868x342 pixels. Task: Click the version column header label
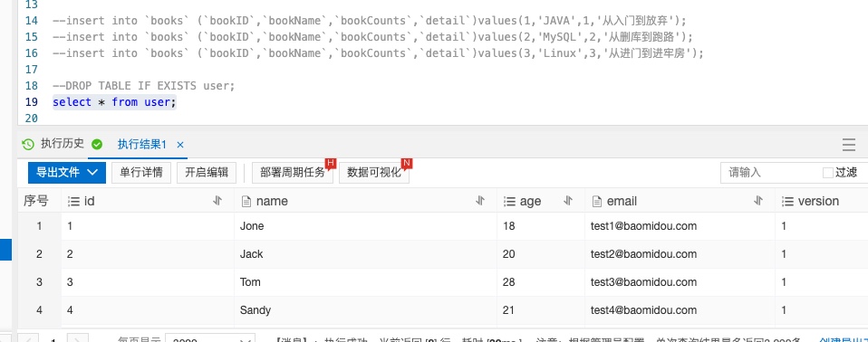[x=819, y=201]
